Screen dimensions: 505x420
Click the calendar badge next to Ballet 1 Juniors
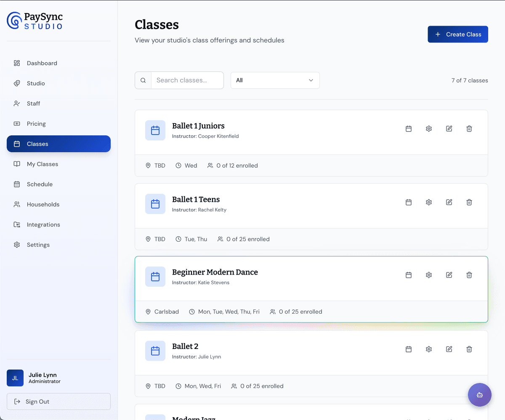(x=155, y=130)
